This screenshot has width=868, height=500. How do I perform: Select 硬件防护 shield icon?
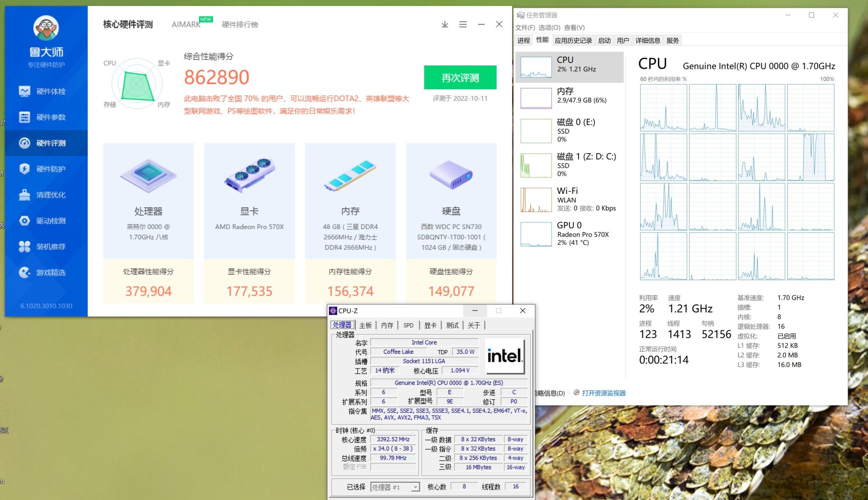(x=25, y=169)
